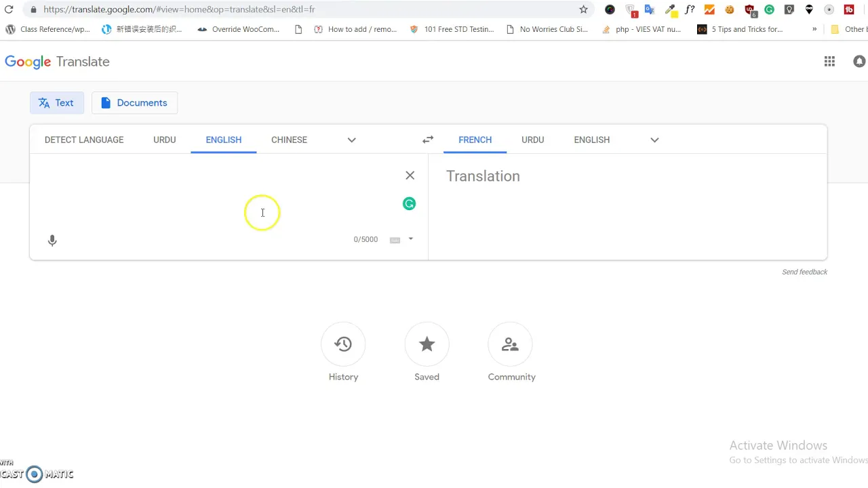The width and height of the screenshot is (868, 488).
Task: Open Google notifications bell
Action: click(859, 62)
